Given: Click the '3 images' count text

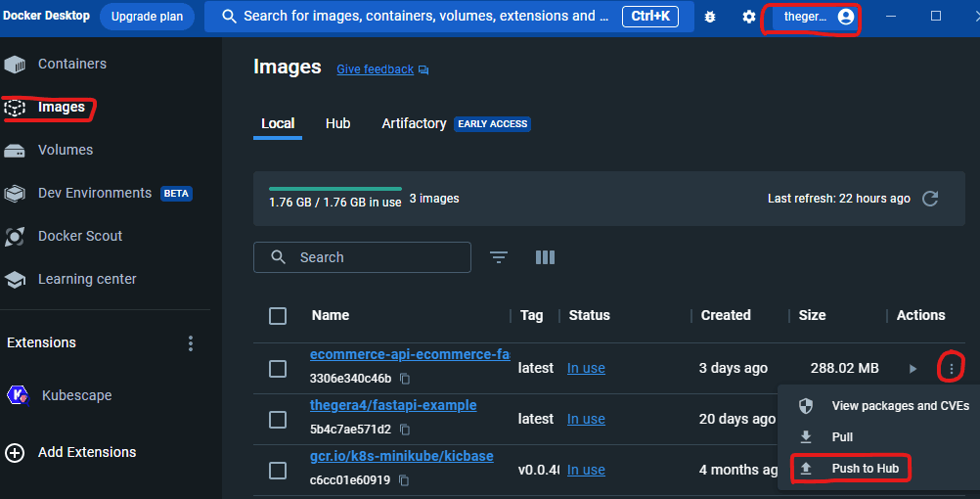Looking at the screenshot, I should pos(434,199).
